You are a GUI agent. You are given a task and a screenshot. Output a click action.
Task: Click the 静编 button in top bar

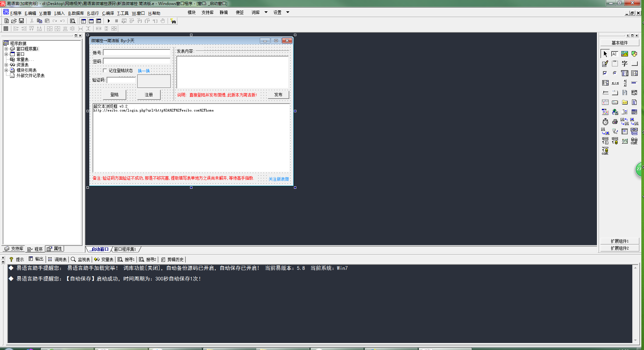coord(223,12)
